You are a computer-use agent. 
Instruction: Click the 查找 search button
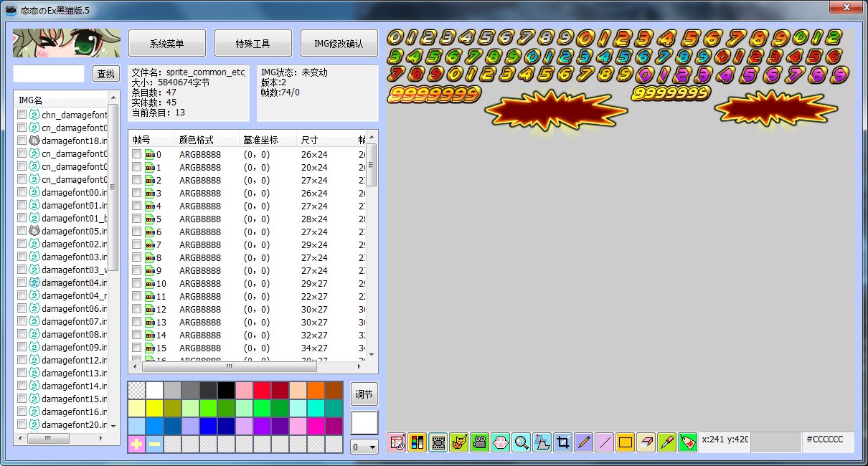[106, 74]
